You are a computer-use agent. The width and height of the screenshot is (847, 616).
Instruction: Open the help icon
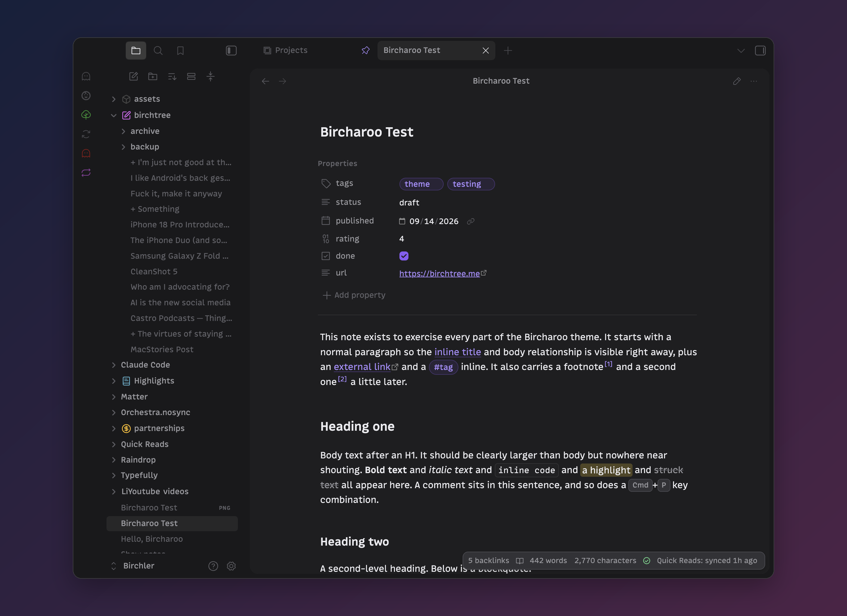point(213,566)
